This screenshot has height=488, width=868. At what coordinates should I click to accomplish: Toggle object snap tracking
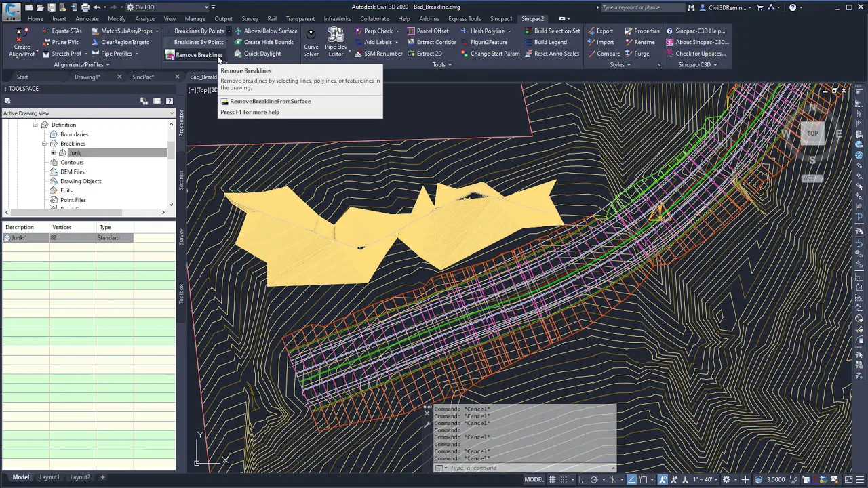click(632, 479)
